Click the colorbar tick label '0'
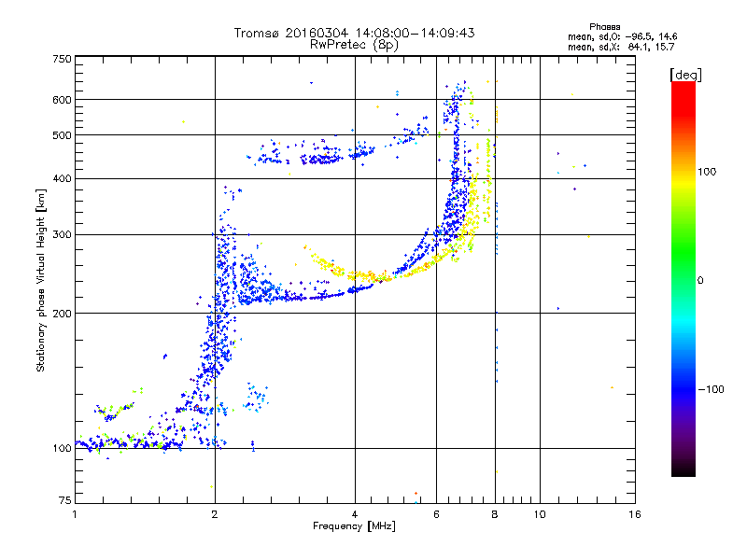The image size is (747, 560). (x=700, y=281)
